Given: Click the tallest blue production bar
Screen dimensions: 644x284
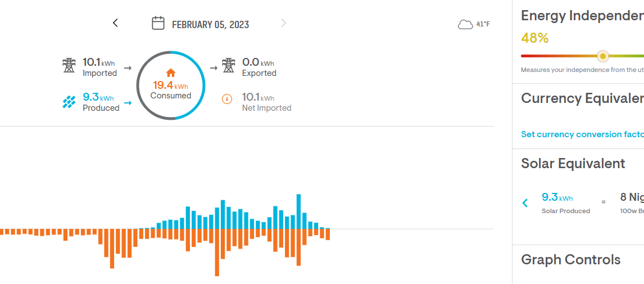Looking at the screenshot, I should 299,211.
